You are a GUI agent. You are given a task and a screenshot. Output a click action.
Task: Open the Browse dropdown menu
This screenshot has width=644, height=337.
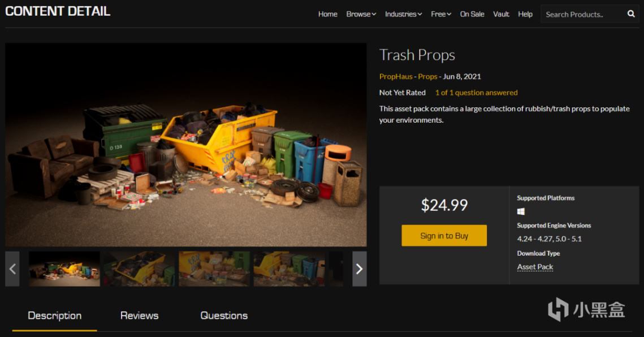pyautogui.click(x=361, y=14)
